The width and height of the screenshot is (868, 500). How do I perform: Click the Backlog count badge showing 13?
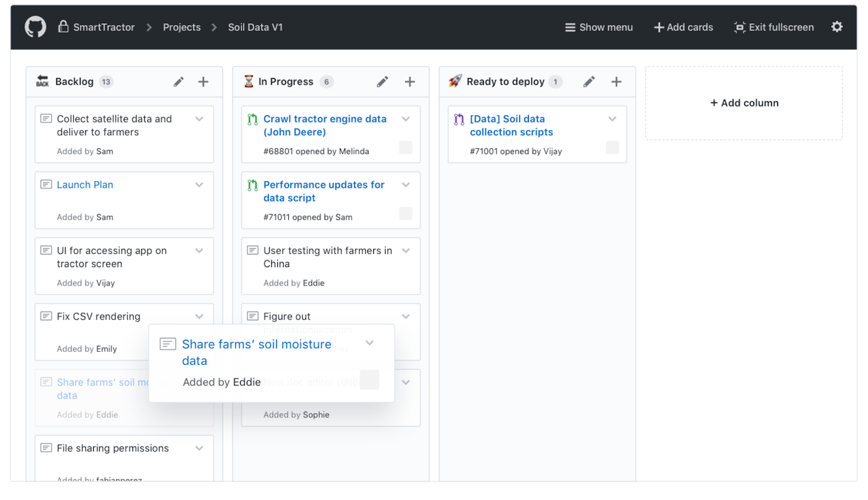pyautogui.click(x=106, y=81)
